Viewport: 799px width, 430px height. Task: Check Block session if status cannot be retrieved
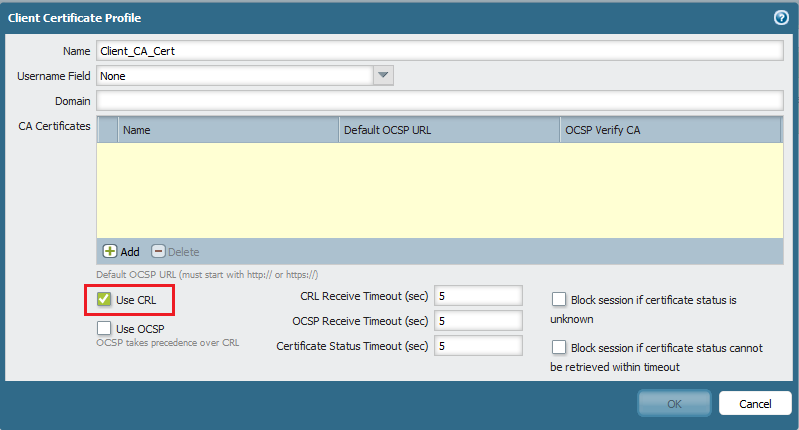[559, 347]
